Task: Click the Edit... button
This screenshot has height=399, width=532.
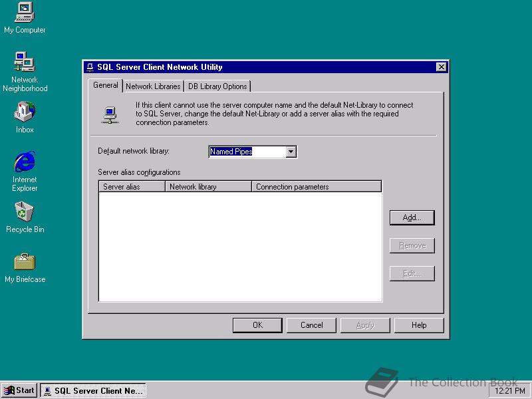Action: pos(412,273)
